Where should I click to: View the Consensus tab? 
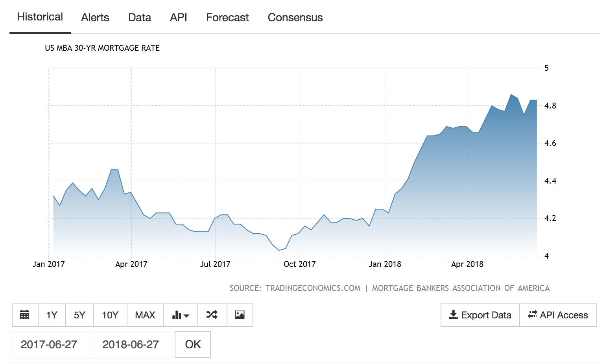295,18
